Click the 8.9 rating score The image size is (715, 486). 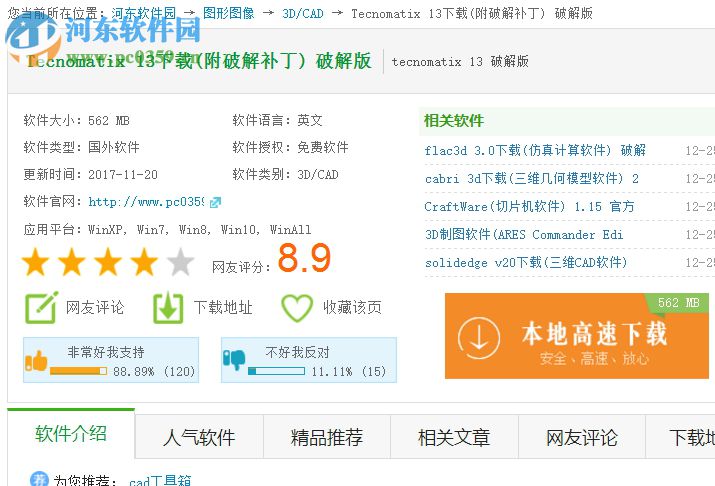tap(304, 258)
